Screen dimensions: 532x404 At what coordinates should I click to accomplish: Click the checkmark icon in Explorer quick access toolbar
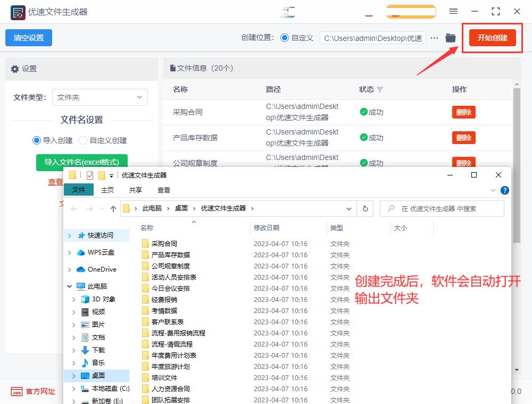click(x=90, y=175)
